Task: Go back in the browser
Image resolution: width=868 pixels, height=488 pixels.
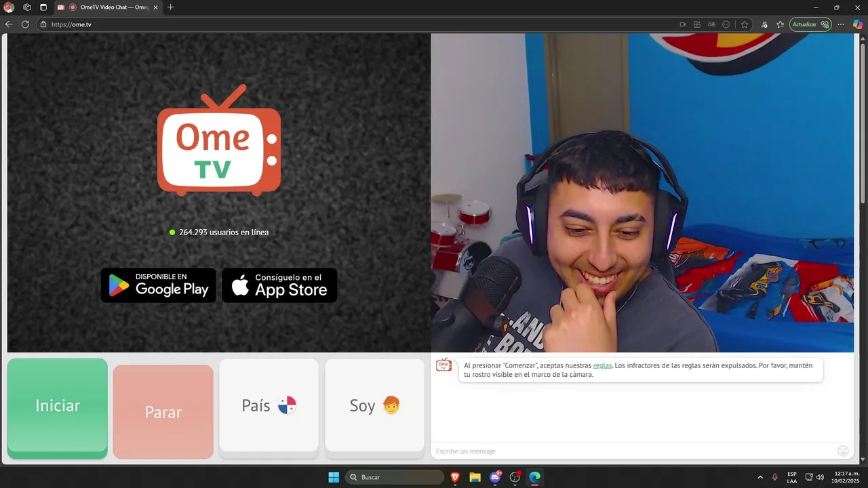Action: [9, 24]
